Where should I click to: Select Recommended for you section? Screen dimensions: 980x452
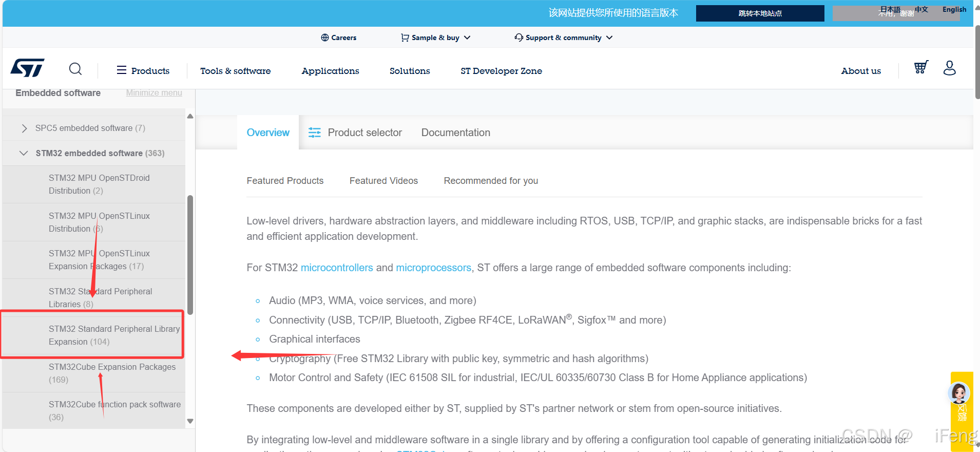pyautogui.click(x=491, y=181)
